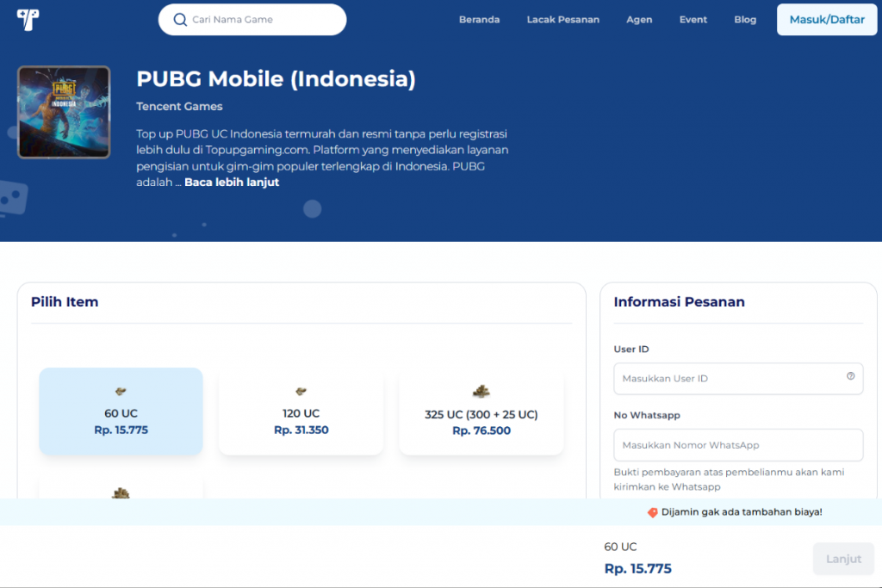Open Lacak Pesanan from the navigation
The height and width of the screenshot is (588, 882).
(x=563, y=20)
